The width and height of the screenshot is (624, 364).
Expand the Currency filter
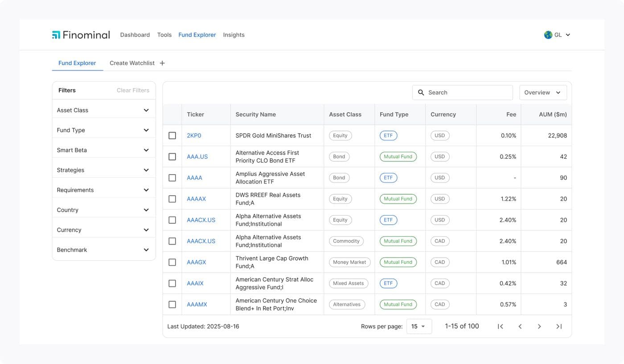point(104,230)
